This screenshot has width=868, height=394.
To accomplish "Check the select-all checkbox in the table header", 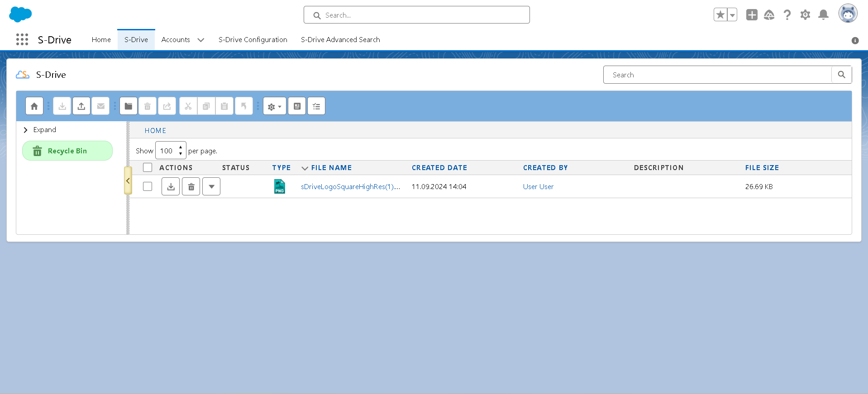I will 148,168.
